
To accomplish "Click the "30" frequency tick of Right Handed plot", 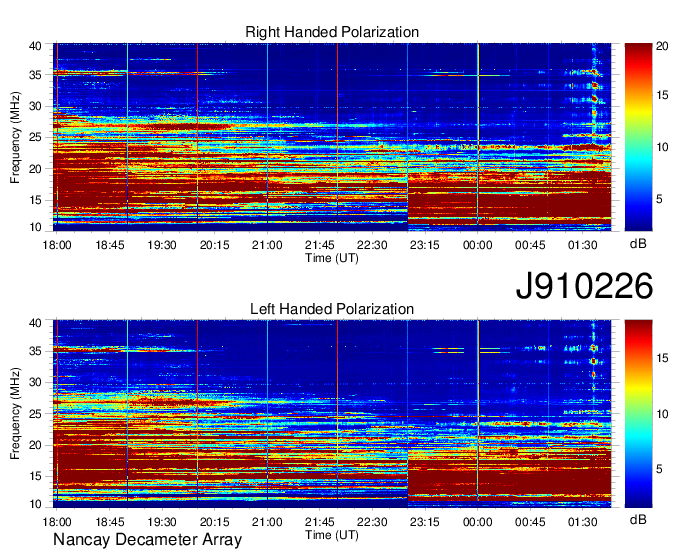I will click(x=35, y=106).
